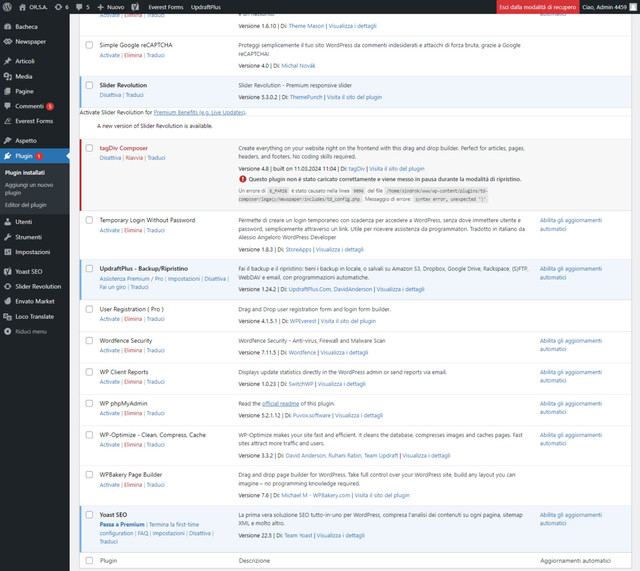Click the Riduci menu collapse arrow icon
640x571 pixels.
point(8,331)
